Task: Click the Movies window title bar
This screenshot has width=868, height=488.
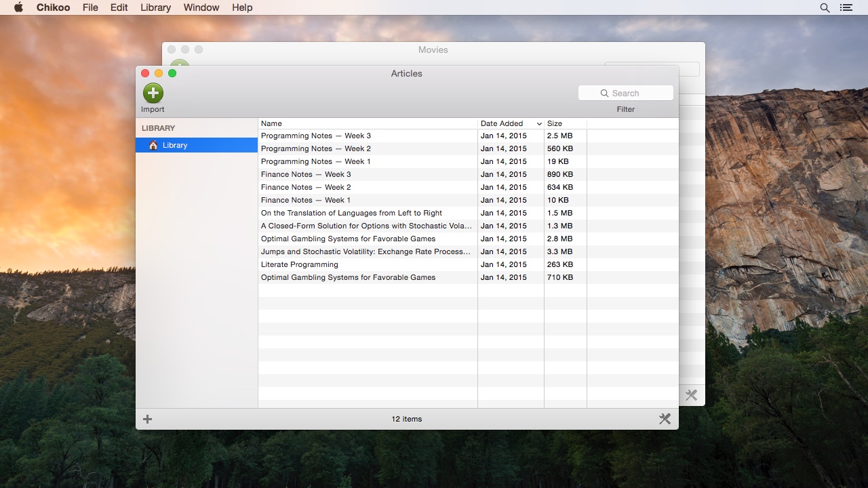Action: tap(433, 49)
